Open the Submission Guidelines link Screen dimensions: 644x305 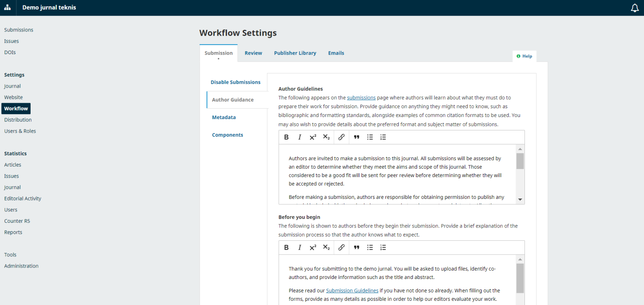(x=352, y=290)
